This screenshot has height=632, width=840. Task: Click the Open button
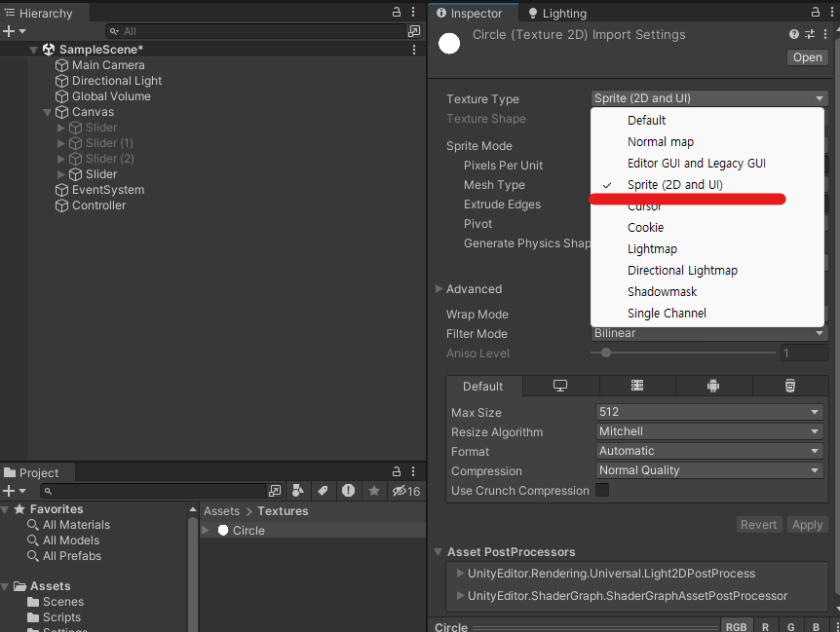click(807, 57)
